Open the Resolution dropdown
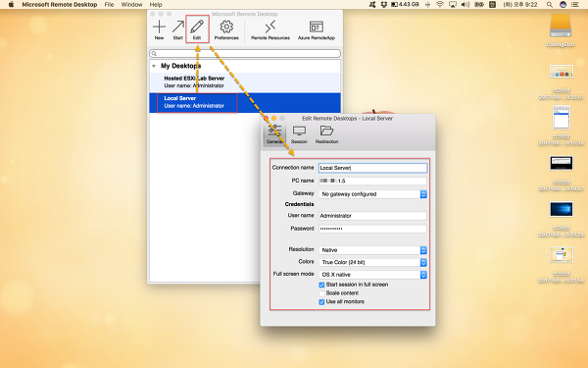The width and height of the screenshot is (588, 368). point(372,250)
